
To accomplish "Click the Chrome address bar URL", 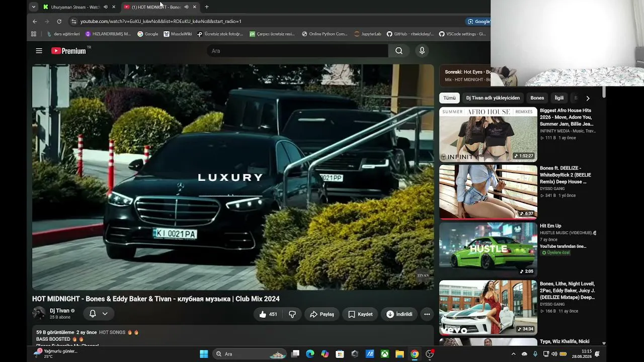I will [x=161, y=21].
